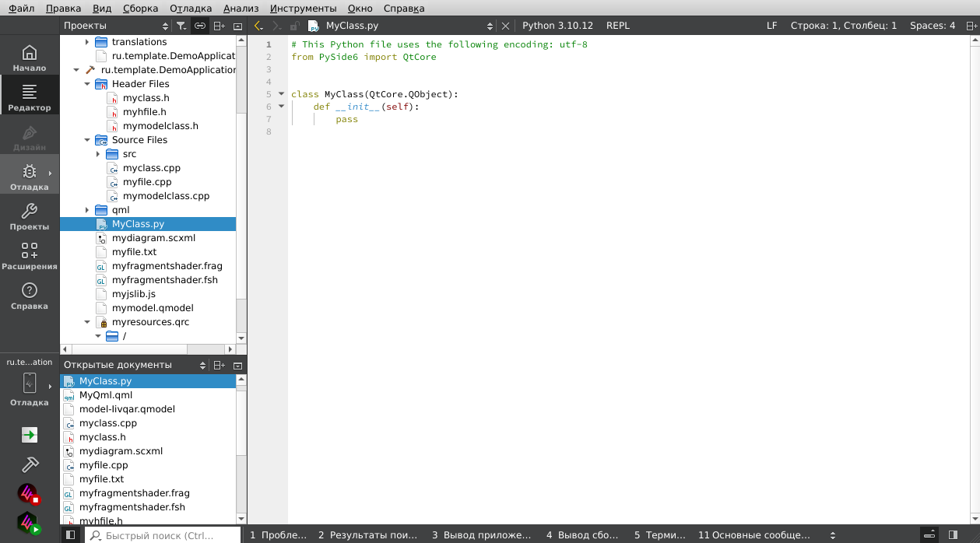Click the go back arrow in editor toolbar
Screen dimensions: 980x543
pyautogui.click(x=259, y=26)
